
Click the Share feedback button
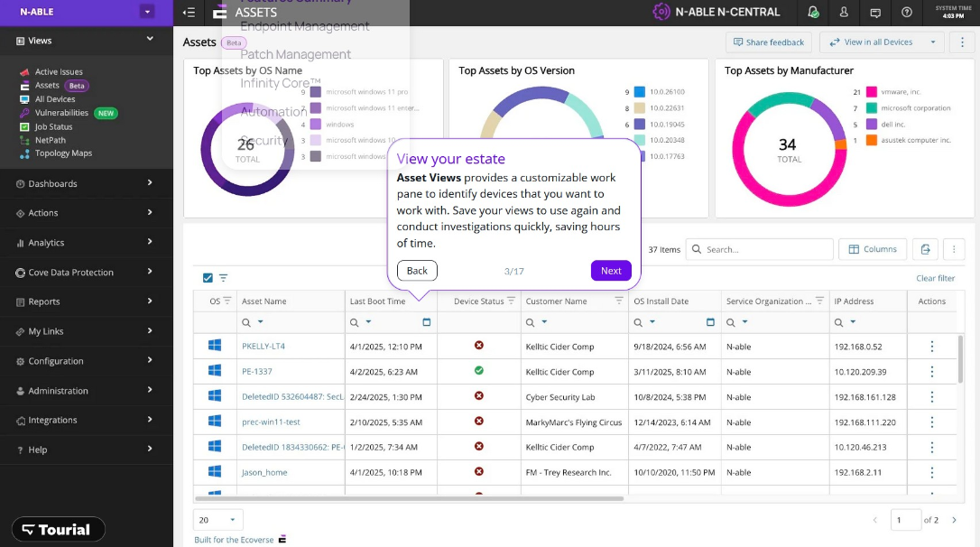(x=768, y=42)
